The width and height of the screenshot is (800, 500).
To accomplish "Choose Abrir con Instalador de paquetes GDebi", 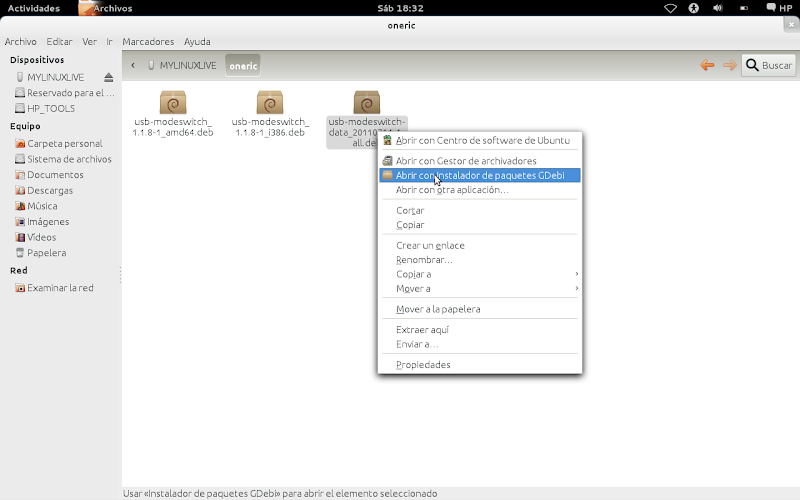I will click(x=480, y=176).
